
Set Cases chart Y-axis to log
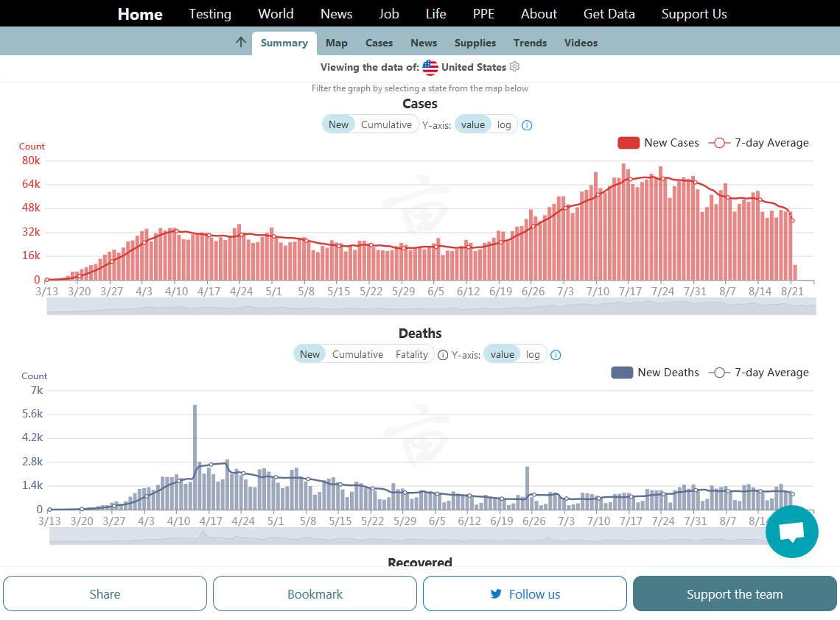(504, 124)
